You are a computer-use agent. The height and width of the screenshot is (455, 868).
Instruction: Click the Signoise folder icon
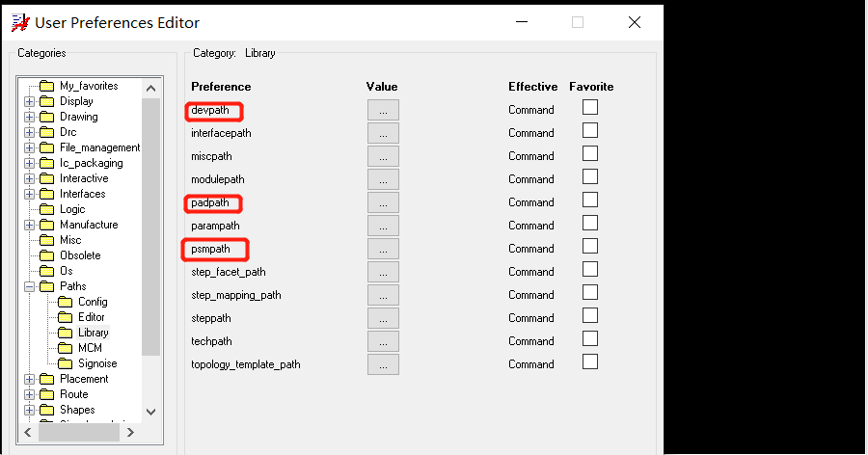tap(65, 363)
